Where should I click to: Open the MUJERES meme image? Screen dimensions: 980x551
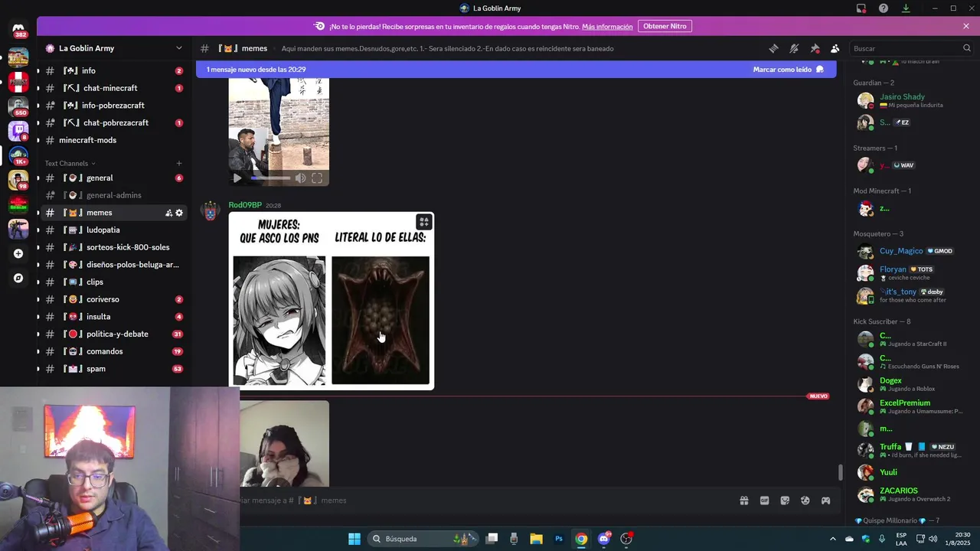click(332, 301)
